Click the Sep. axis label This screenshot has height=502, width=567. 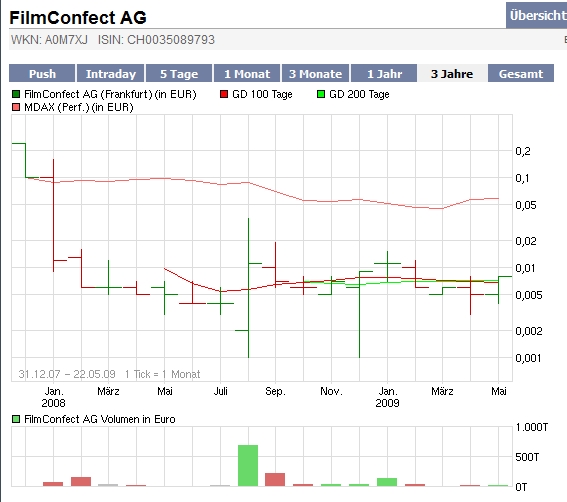click(276, 391)
